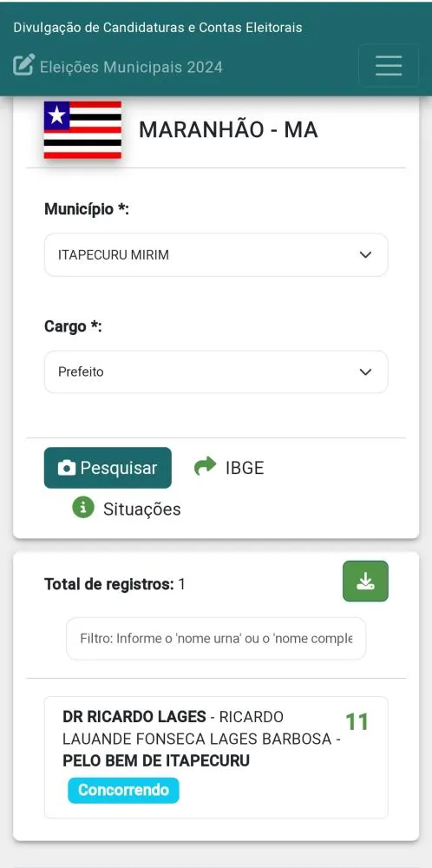The height and width of the screenshot is (868, 432).
Task: Open the DR RICARDO LAGES candidate entry
Action: point(216,757)
